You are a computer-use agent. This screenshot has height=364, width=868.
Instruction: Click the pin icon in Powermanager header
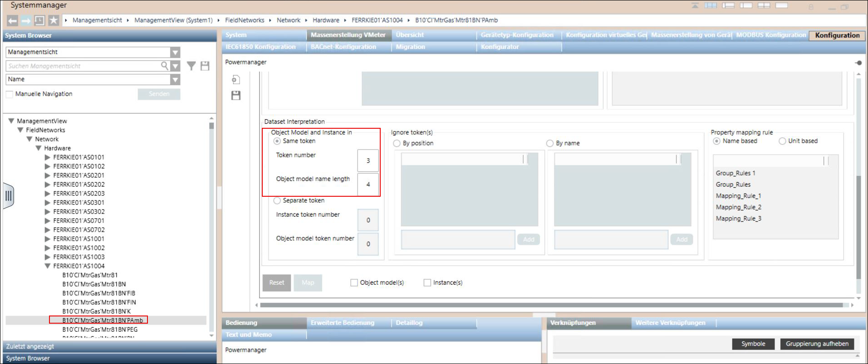(x=858, y=63)
